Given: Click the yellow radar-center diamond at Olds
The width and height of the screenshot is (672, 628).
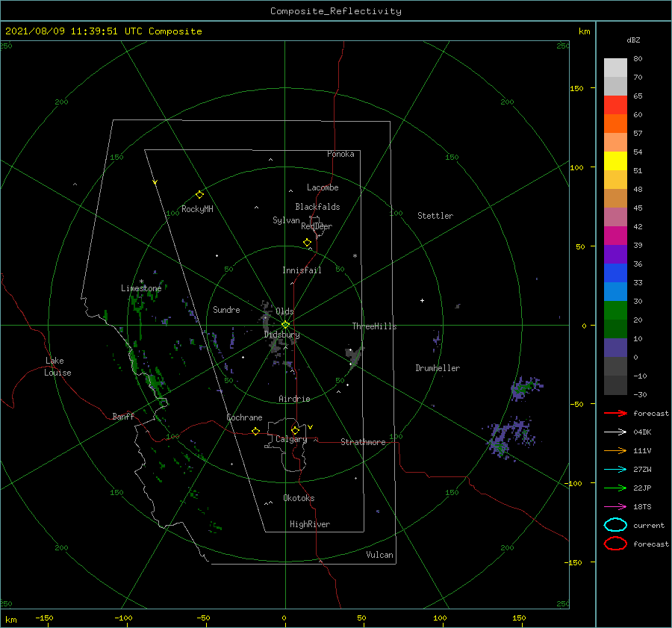Looking at the screenshot, I should (x=285, y=325).
